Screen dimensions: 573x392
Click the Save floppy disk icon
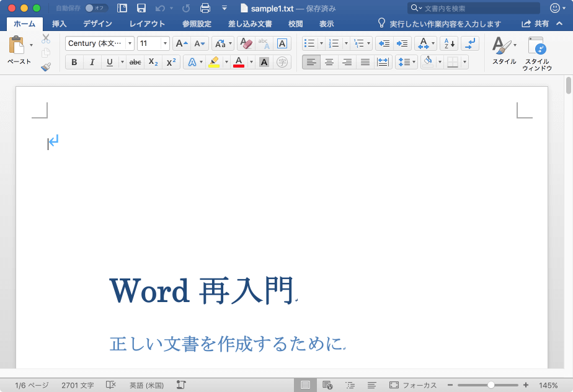[141, 8]
